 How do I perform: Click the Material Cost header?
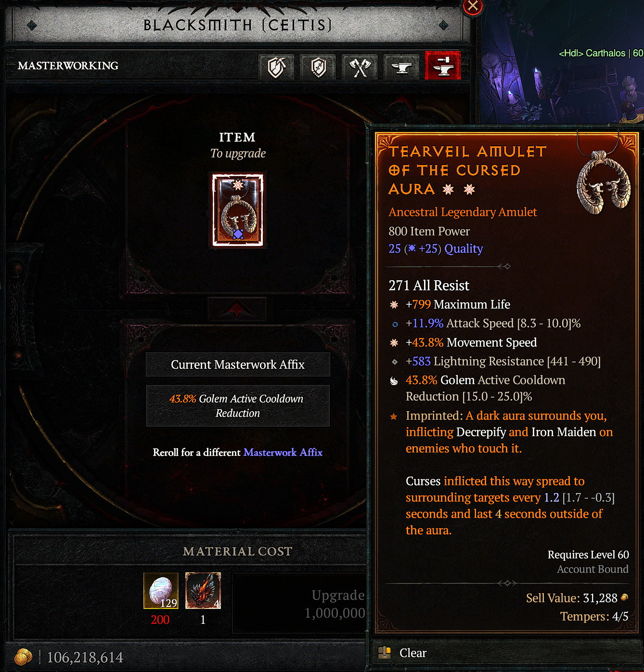coord(238,551)
